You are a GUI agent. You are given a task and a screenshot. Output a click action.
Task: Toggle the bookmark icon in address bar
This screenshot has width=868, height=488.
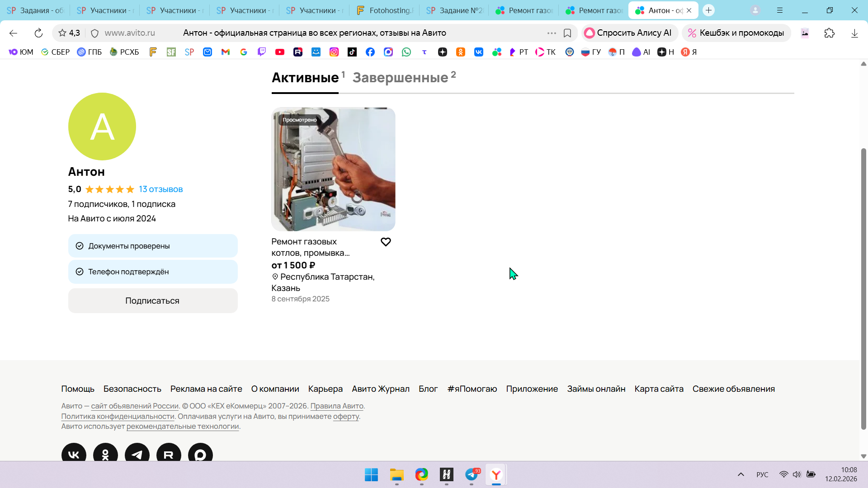point(567,33)
